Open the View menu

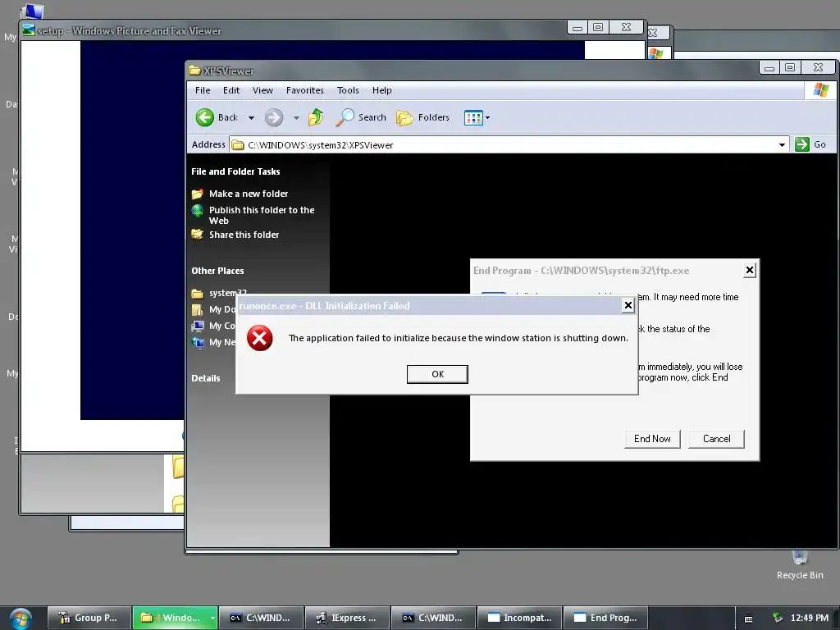(262, 90)
